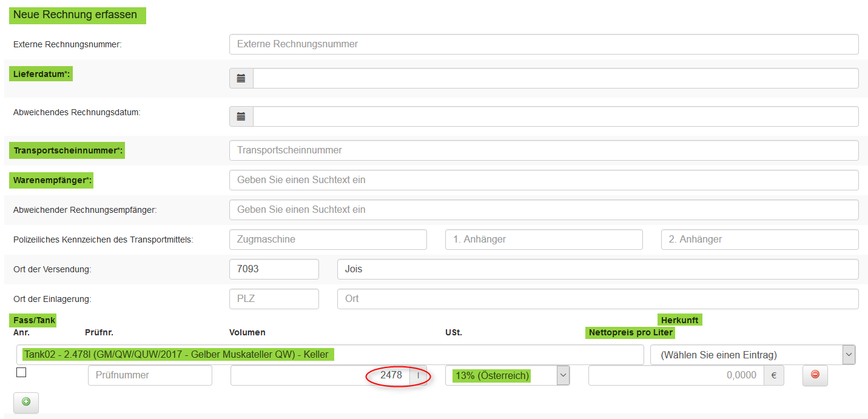Image resolution: width=868 pixels, height=419 pixels.
Task: Click the Prüfnummer input field
Action: (x=150, y=375)
